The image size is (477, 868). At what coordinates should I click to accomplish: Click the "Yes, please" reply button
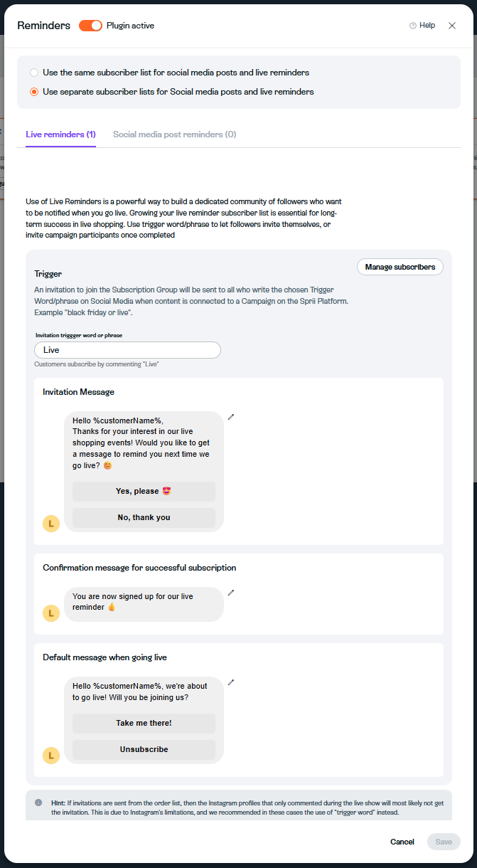point(144,492)
